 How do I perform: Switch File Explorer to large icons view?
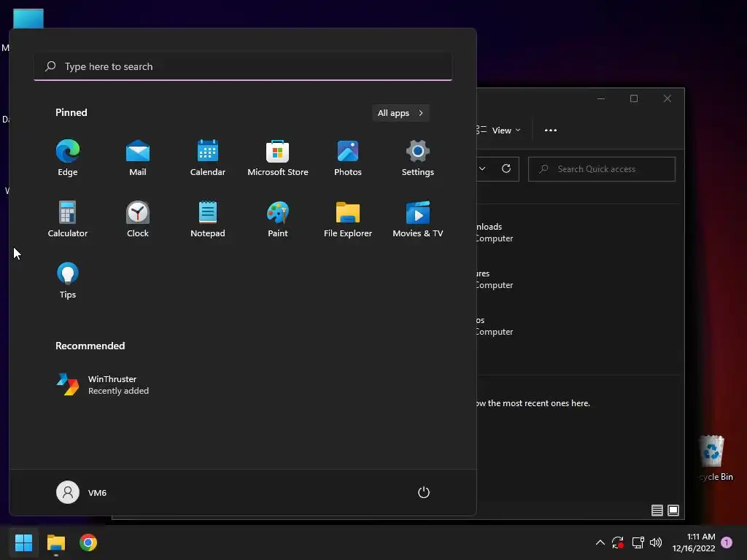[673, 510]
